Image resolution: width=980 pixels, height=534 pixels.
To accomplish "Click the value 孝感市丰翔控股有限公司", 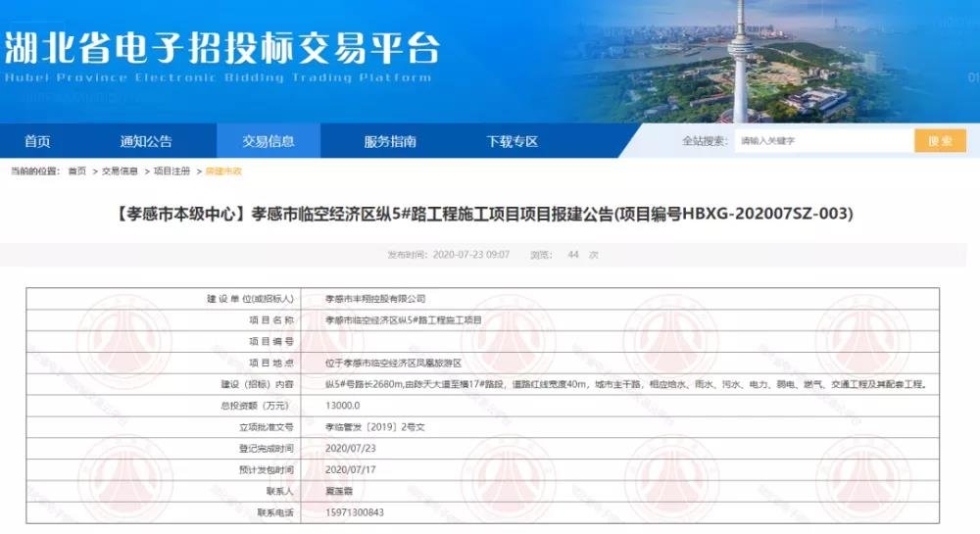I will tap(375, 299).
